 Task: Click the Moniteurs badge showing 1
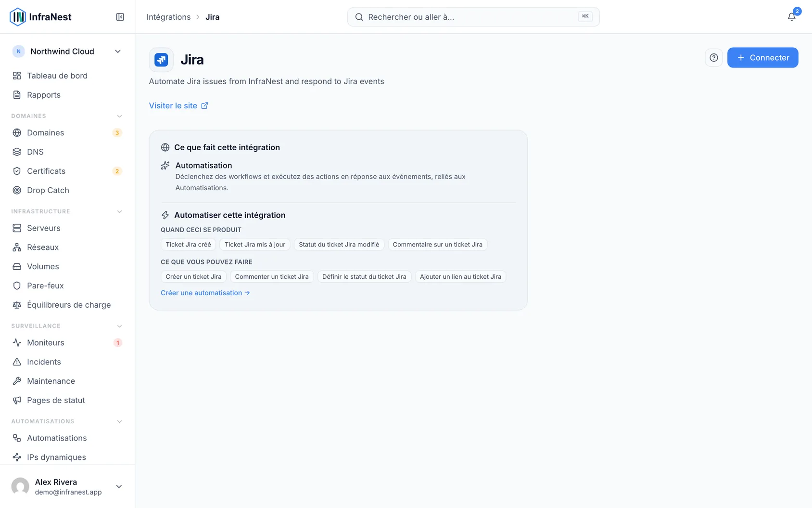117,343
